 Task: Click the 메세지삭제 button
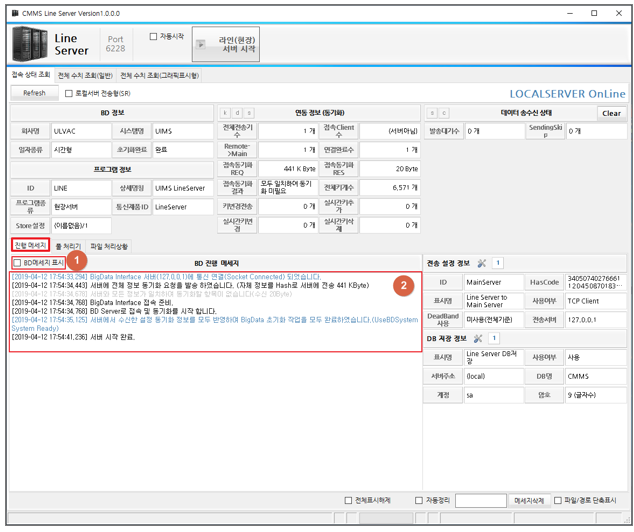[529, 500]
